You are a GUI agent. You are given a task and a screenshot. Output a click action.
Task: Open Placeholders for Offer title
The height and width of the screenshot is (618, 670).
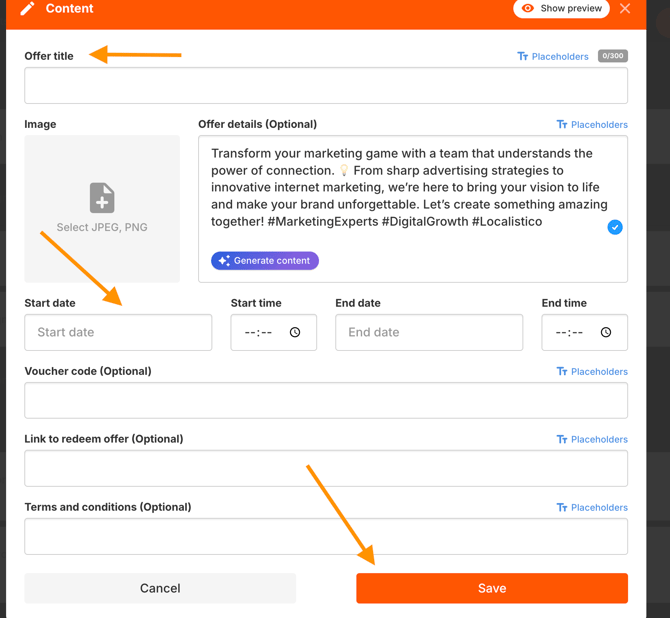click(x=553, y=57)
